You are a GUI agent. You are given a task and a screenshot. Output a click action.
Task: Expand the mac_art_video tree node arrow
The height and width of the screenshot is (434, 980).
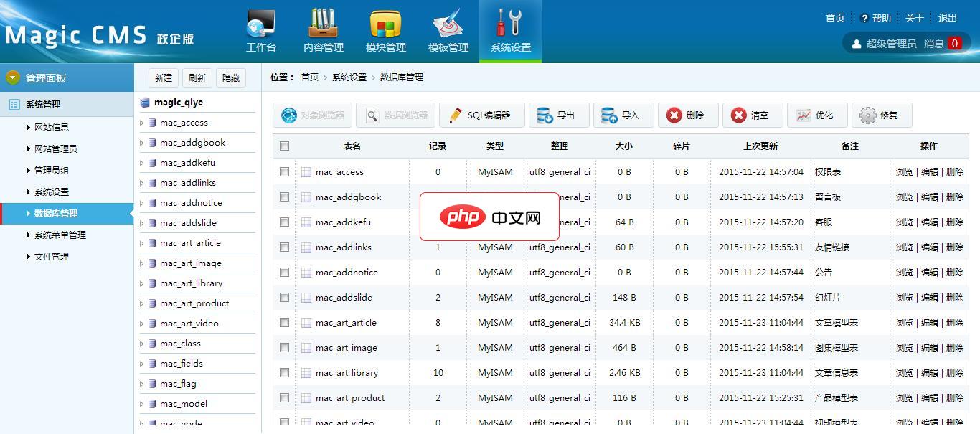point(142,324)
